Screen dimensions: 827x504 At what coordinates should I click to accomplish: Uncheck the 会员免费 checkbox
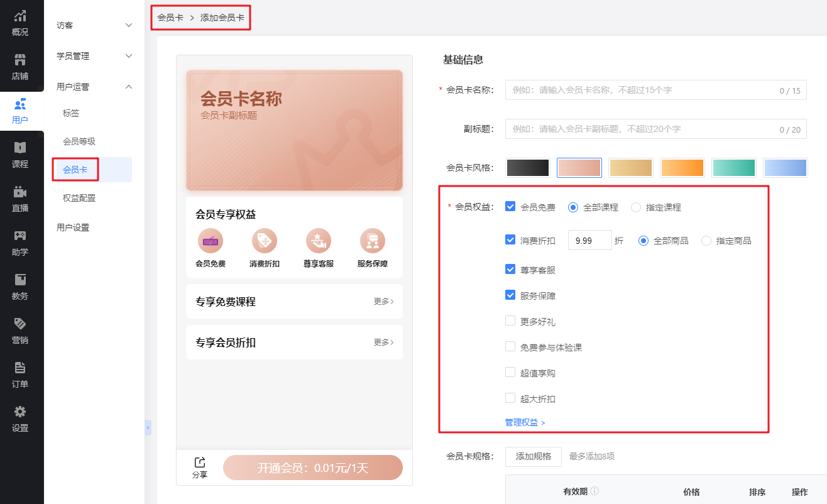point(510,207)
